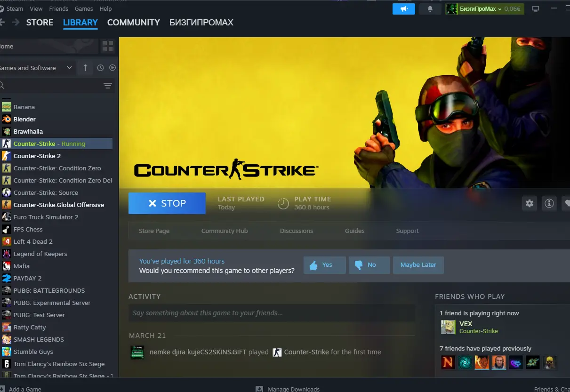Open the View menu
The width and height of the screenshot is (570, 392).
pyautogui.click(x=36, y=8)
